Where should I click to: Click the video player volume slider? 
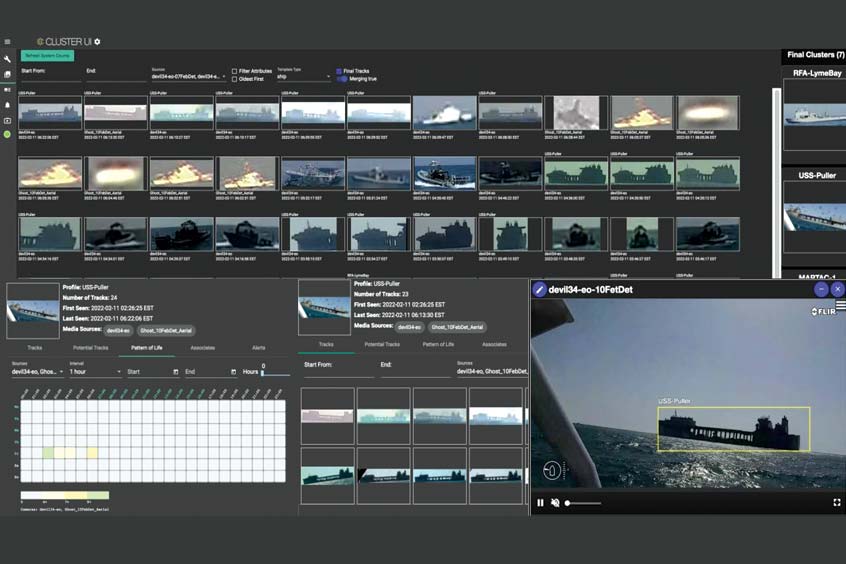pos(583,503)
